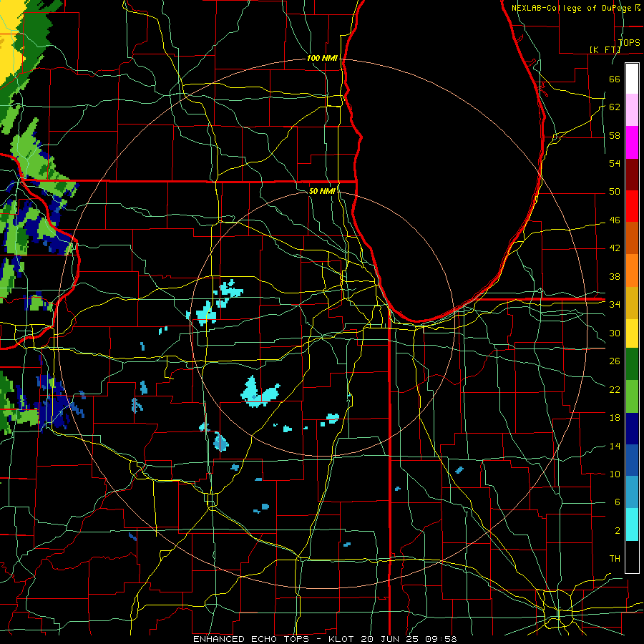The image size is (644, 644).
Task: Click the '58' legend value
Action: click(x=615, y=135)
